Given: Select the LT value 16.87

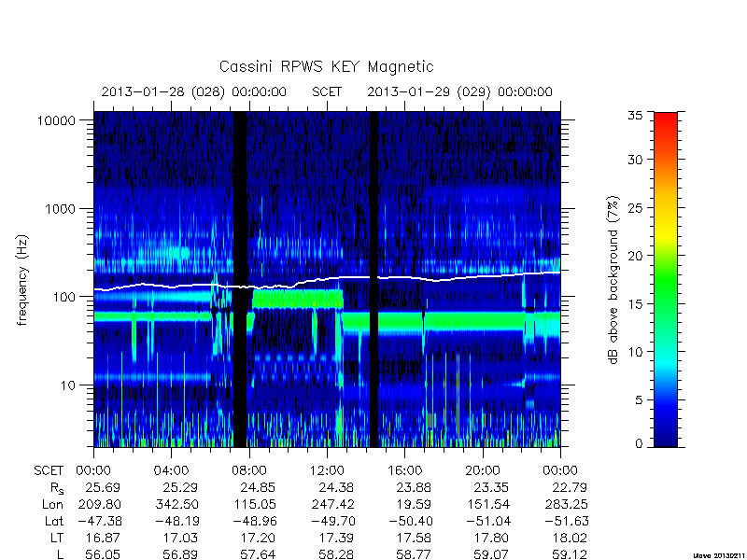Looking at the screenshot, I should tap(103, 539).
